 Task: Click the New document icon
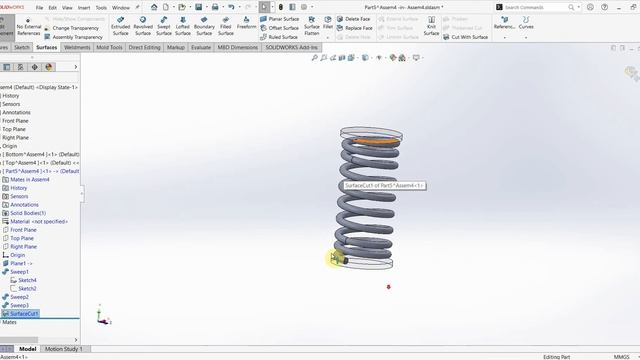pos(166,7)
